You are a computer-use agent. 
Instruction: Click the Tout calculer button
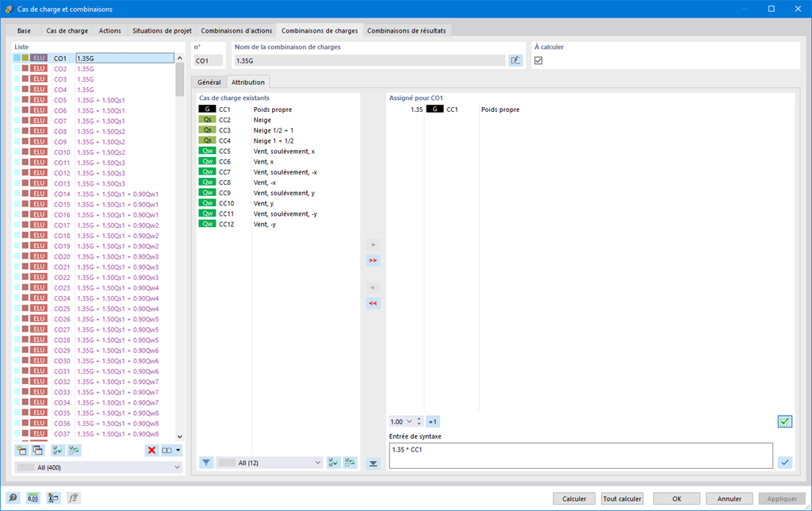tap(622, 498)
